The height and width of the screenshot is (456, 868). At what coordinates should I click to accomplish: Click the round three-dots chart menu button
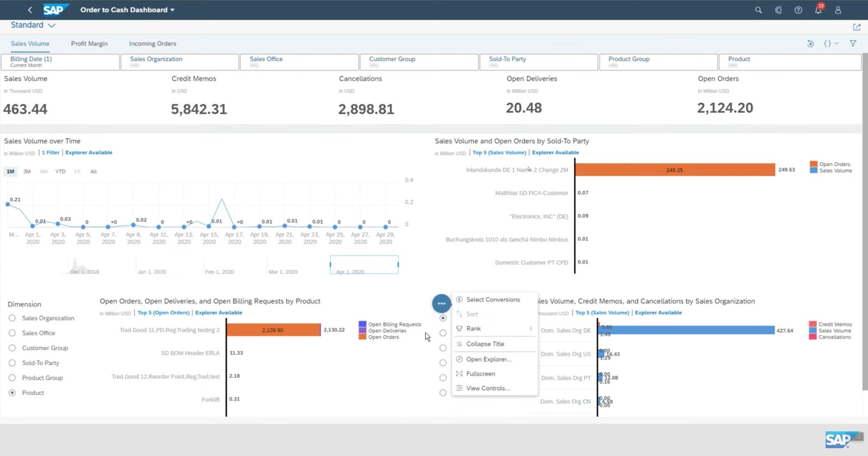coord(441,303)
